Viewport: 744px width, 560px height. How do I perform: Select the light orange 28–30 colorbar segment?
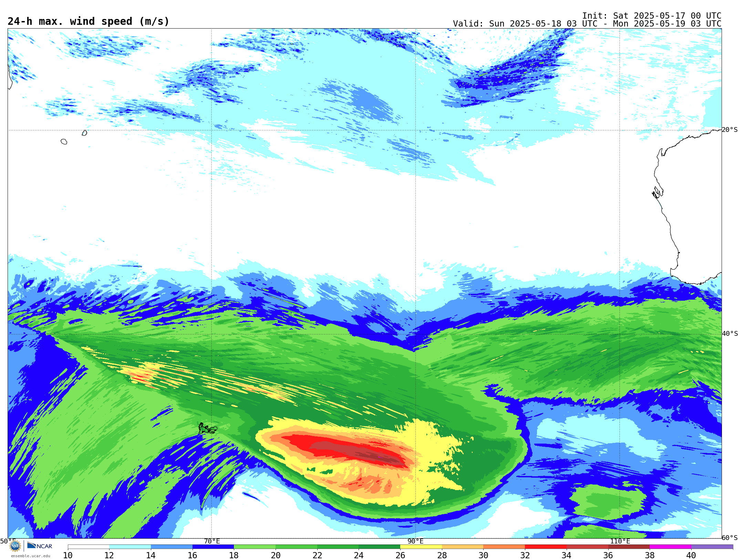[463, 547]
